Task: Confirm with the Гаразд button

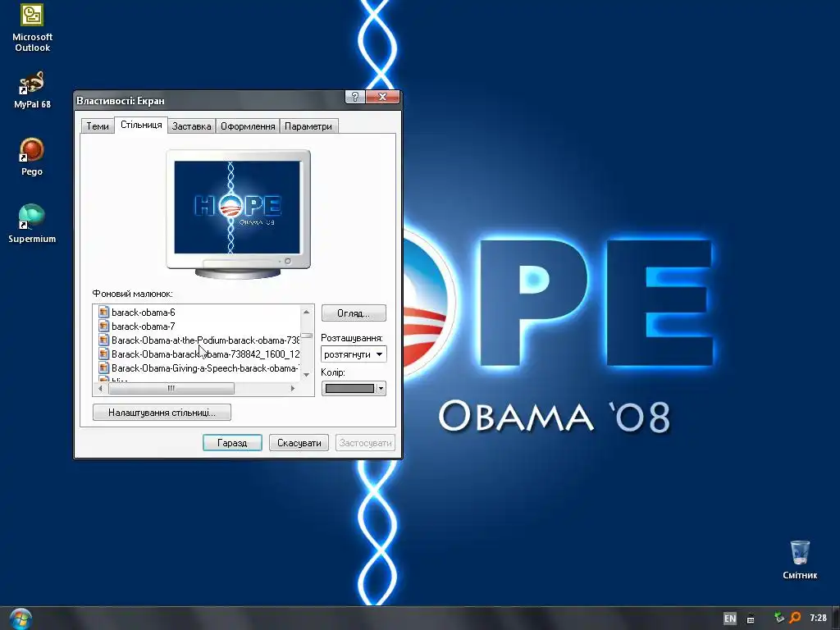Action: (x=232, y=443)
